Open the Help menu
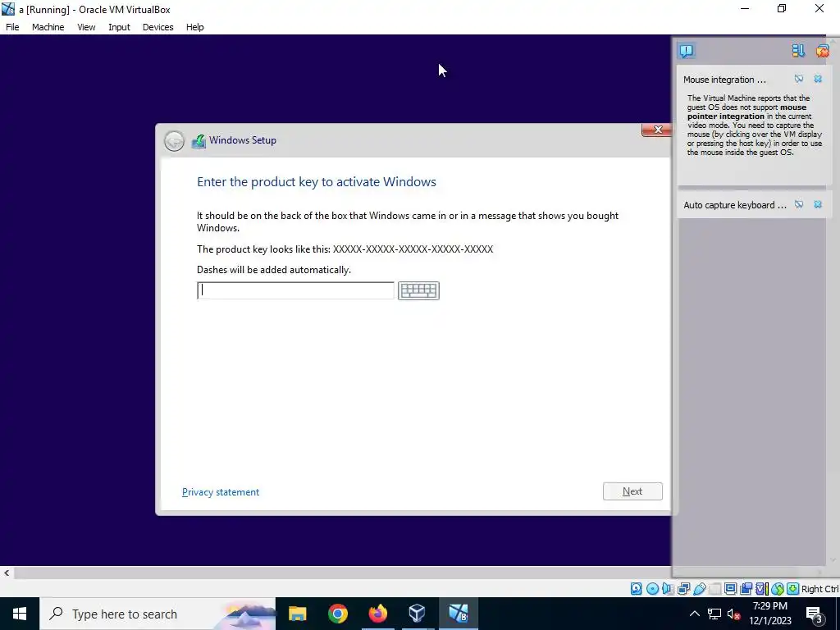This screenshot has height=630, width=840. (x=195, y=27)
